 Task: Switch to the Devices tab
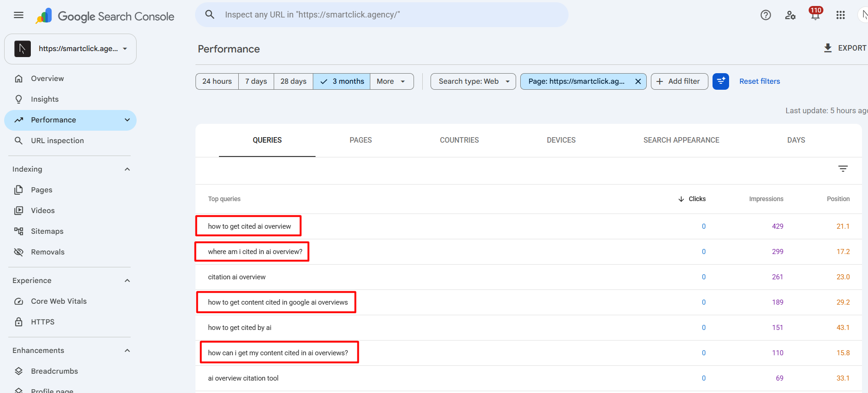561,140
